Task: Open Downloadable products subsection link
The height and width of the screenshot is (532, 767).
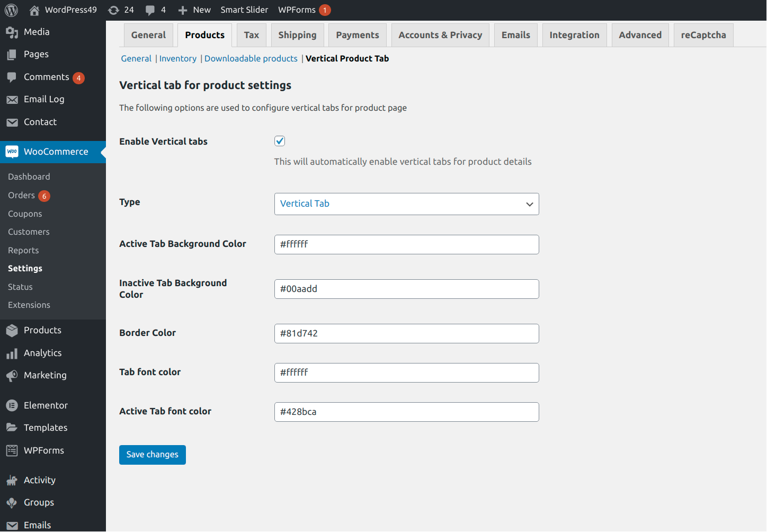Action: click(x=251, y=58)
